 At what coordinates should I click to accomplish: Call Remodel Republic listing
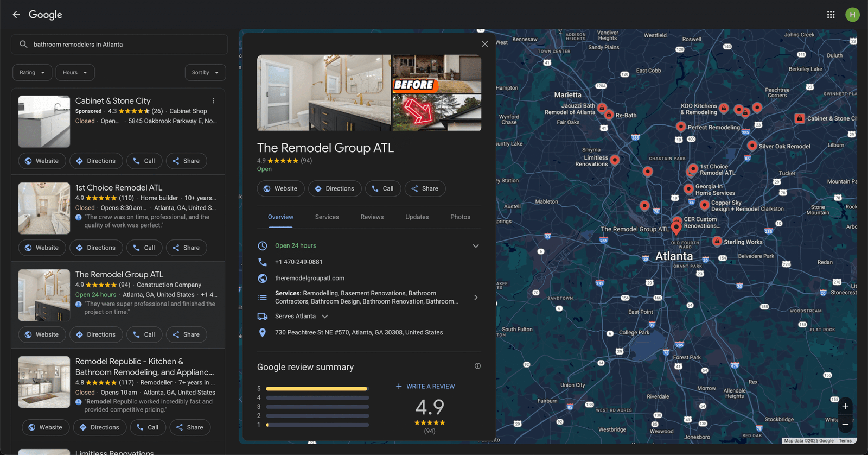click(148, 427)
